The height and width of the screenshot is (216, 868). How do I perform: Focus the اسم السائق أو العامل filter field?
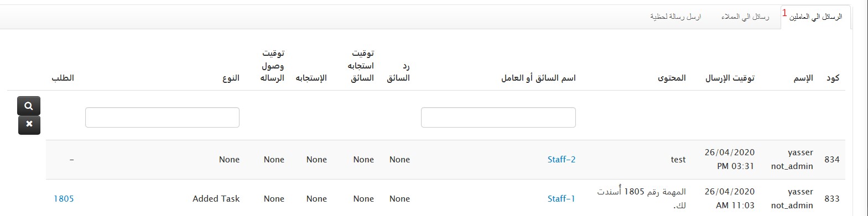click(498, 117)
